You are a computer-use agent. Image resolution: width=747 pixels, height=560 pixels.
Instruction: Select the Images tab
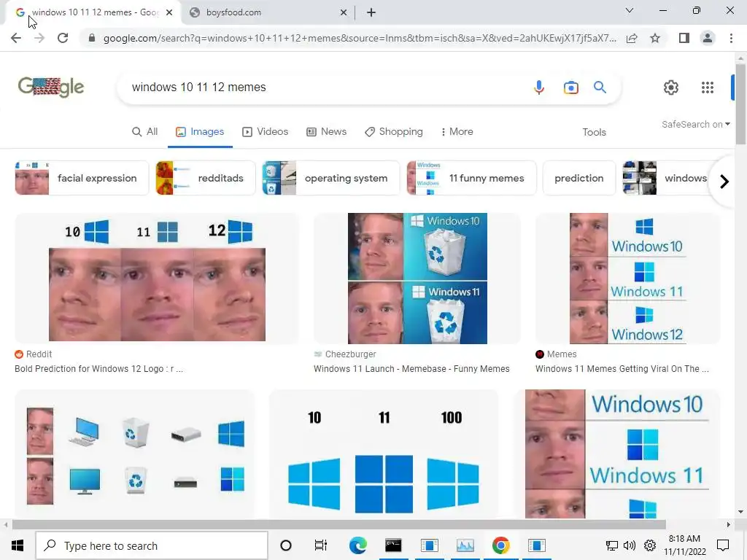[200, 132]
